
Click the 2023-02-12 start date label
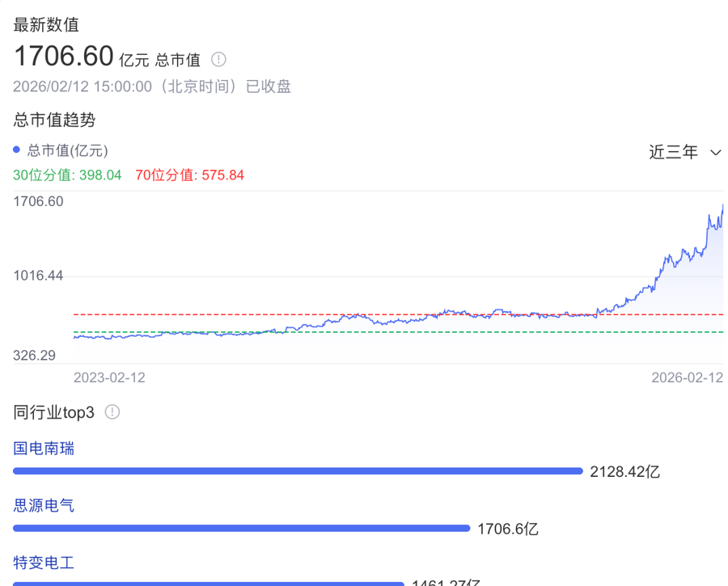(x=109, y=377)
